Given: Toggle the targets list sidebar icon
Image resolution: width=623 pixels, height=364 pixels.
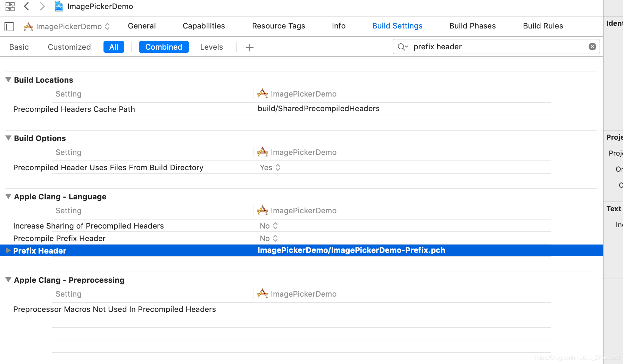Looking at the screenshot, I should (9, 26).
